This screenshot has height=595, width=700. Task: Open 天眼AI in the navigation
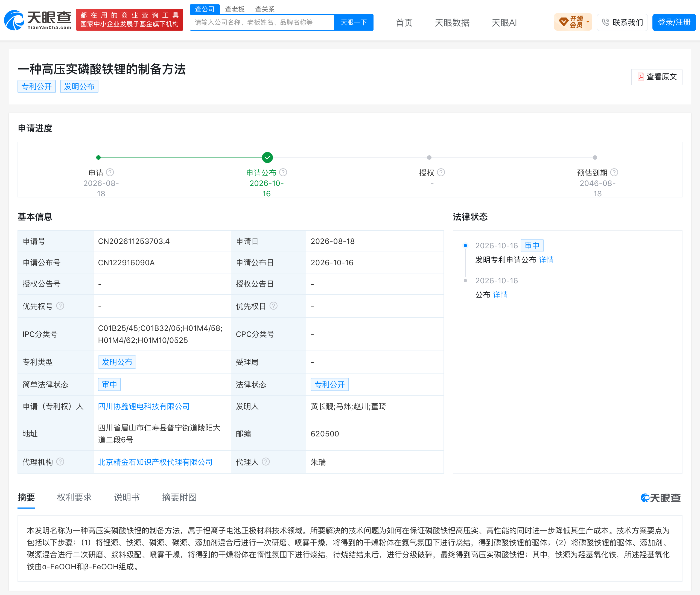(x=504, y=23)
